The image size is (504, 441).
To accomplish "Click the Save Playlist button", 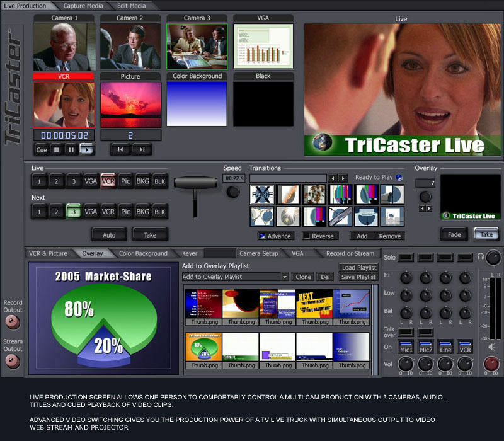I will pyautogui.click(x=358, y=277).
